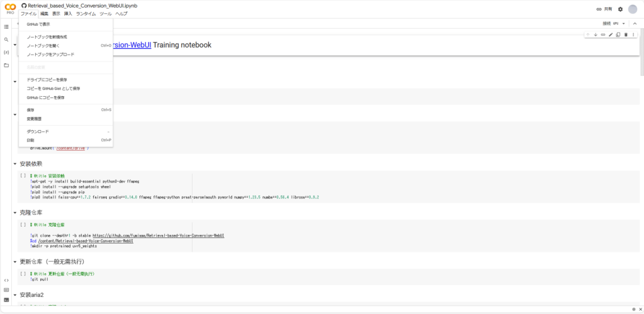Click into the !git pull code line
Image resolution: width=644 pixels, height=314 pixels.
[x=39, y=279]
